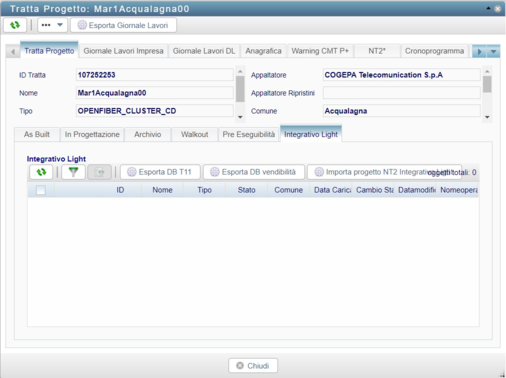Image resolution: width=506 pixels, height=378 pixels.
Task: Click Esporta DB vendibilità button
Action: (x=254, y=172)
